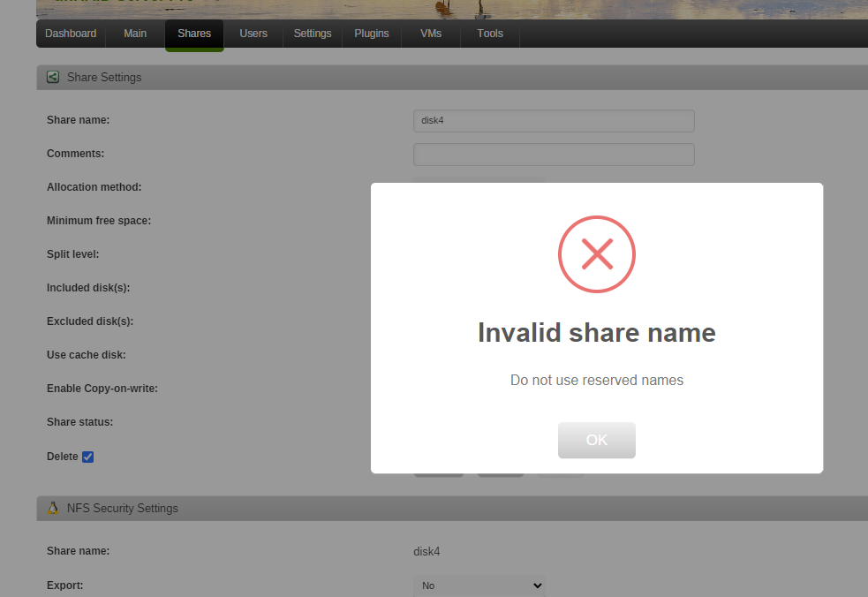Click the Invalid share name heading
Viewport: 868px width, 597px height.
coord(596,333)
